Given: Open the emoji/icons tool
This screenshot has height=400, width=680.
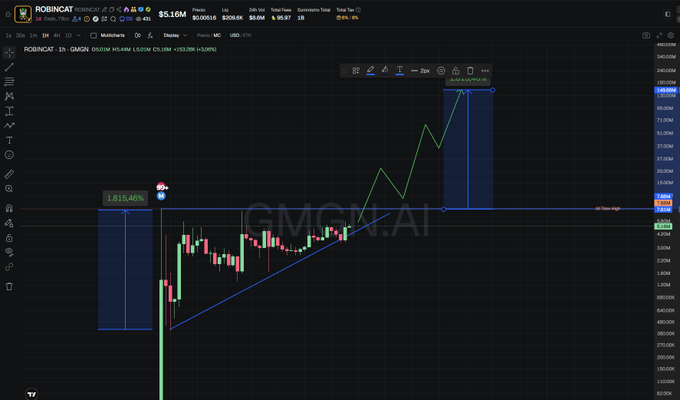Looking at the screenshot, I should click(9, 155).
